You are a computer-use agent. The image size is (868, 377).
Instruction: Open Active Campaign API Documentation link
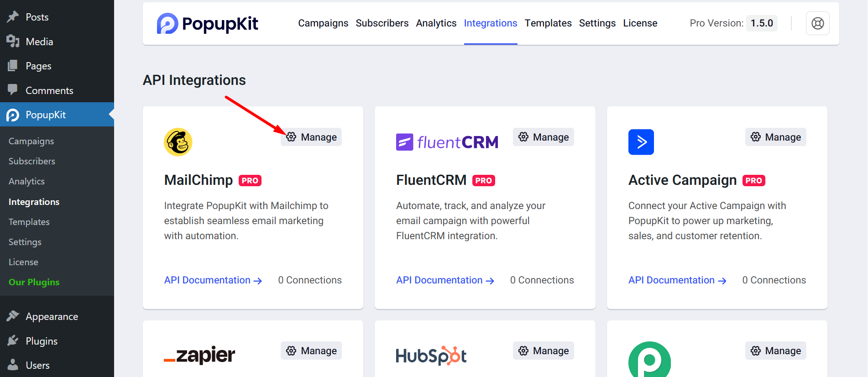(x=677, y=280)
